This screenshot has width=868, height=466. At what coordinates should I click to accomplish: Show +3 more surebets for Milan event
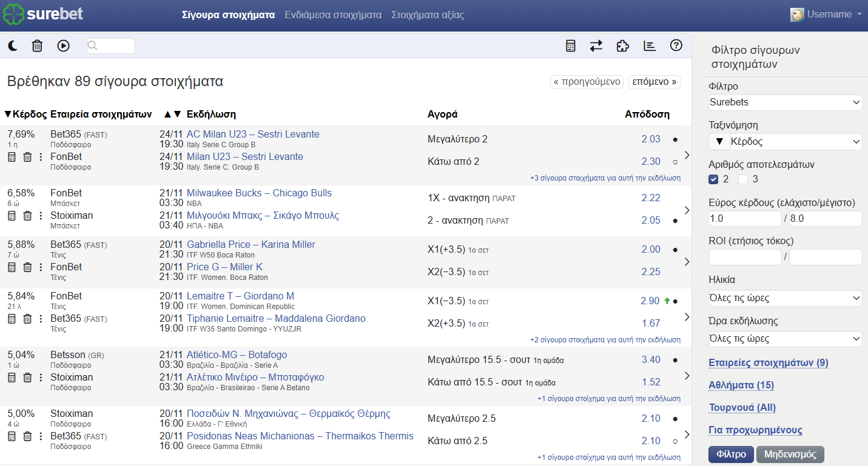click(605, 178)
